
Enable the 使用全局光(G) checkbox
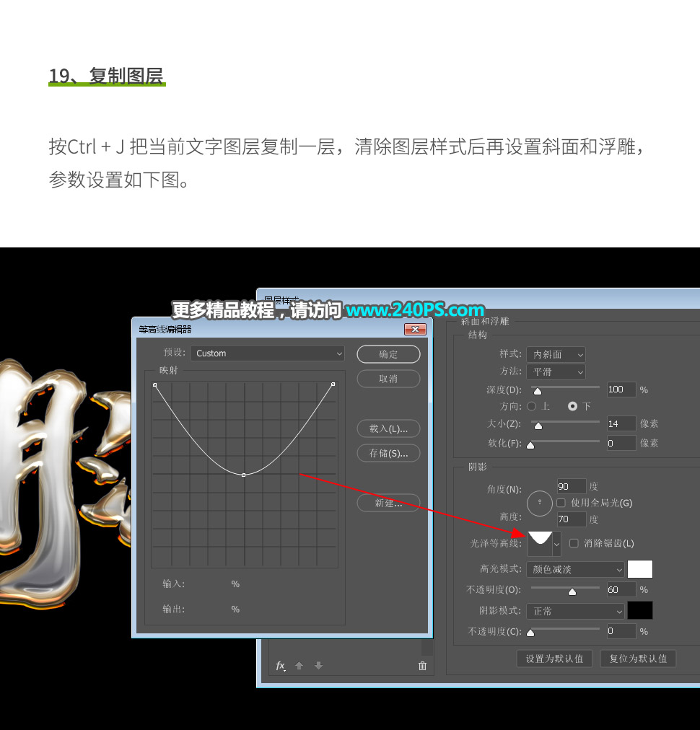(561, 503)
